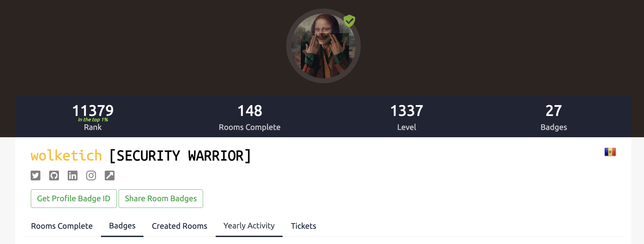Open the Instagram profile icon

[91, 175]
